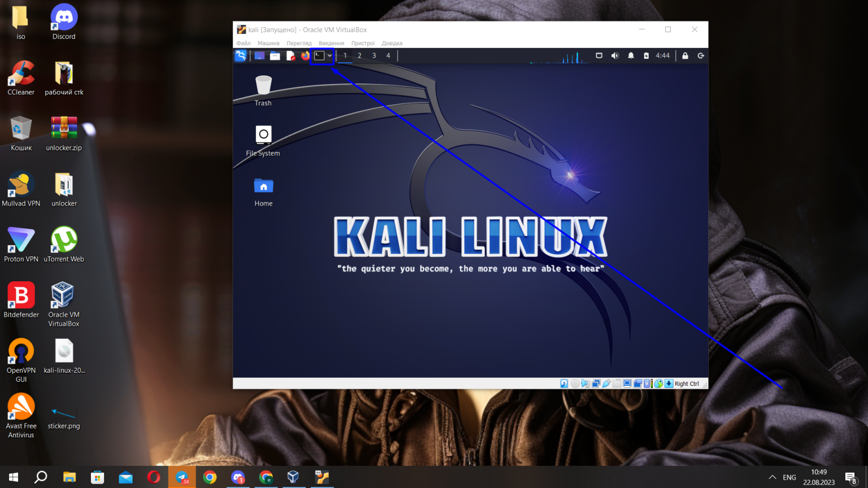
Task: Launch Firefox from the Kali panel
Action: pos(305,55)
